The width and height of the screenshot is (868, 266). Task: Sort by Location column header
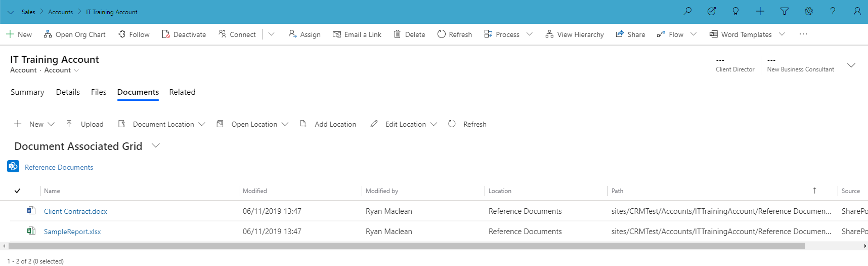(x=500, y=191)
